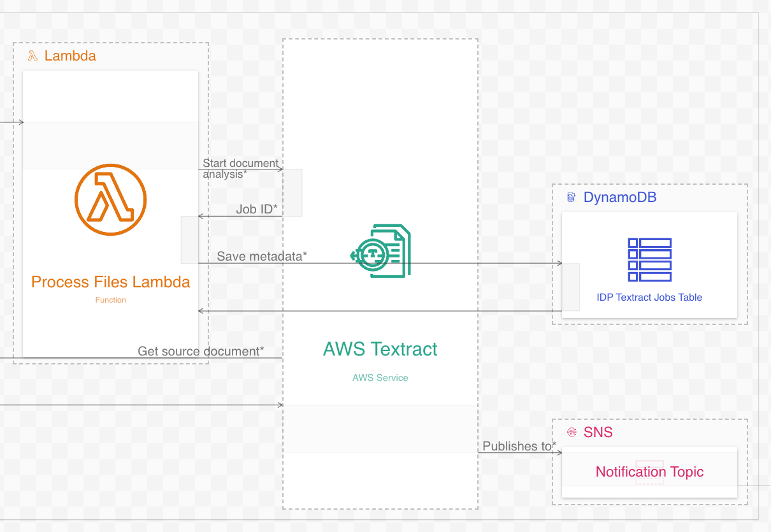The image size is (771, 532).
Task: Click the large orange Lambda function icon
Action: pos(111,199)
